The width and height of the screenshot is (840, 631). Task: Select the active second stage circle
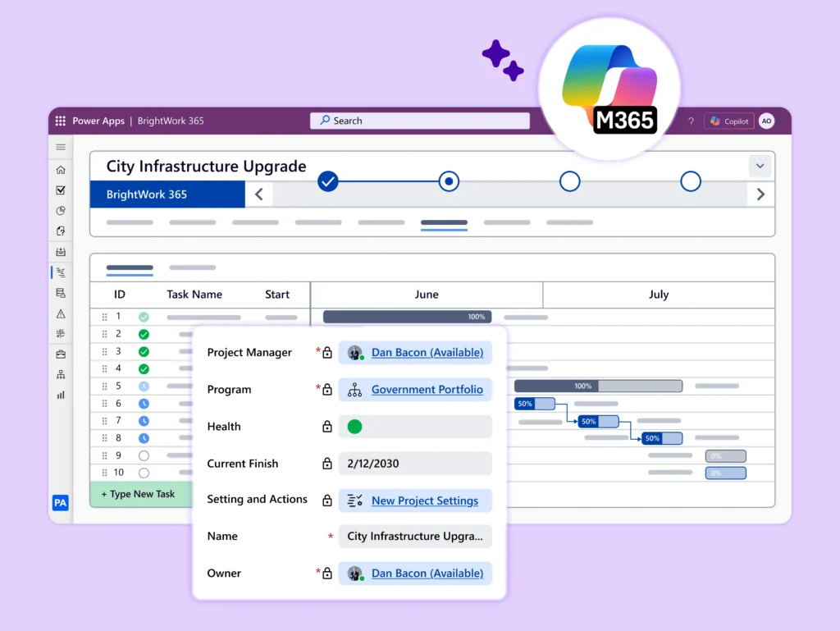(449, 181)
